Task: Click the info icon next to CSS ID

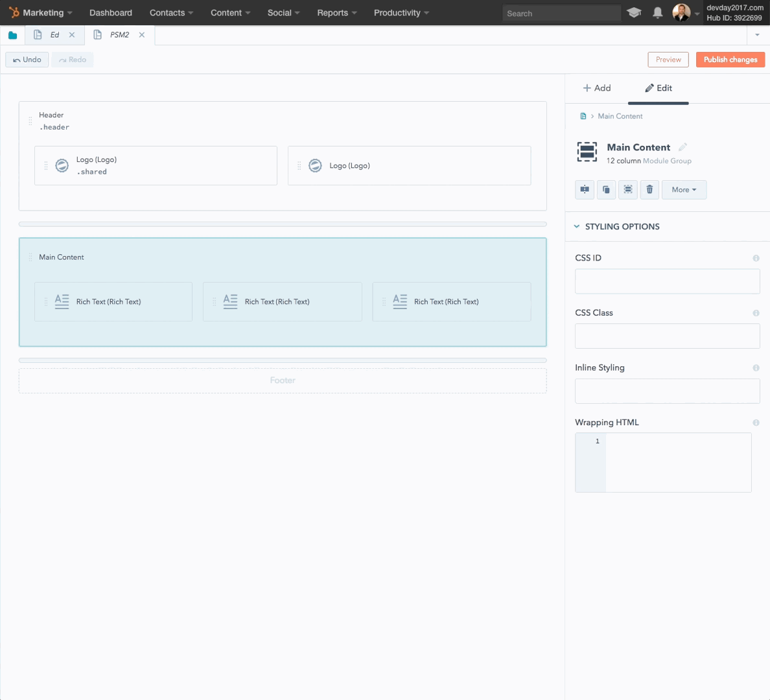Action: point(756,258)
